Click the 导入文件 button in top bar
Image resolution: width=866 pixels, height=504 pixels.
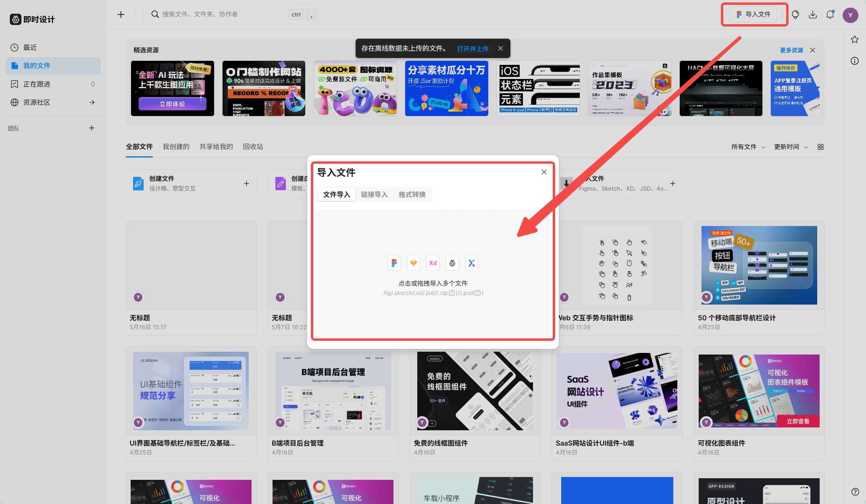click(753, 15)
